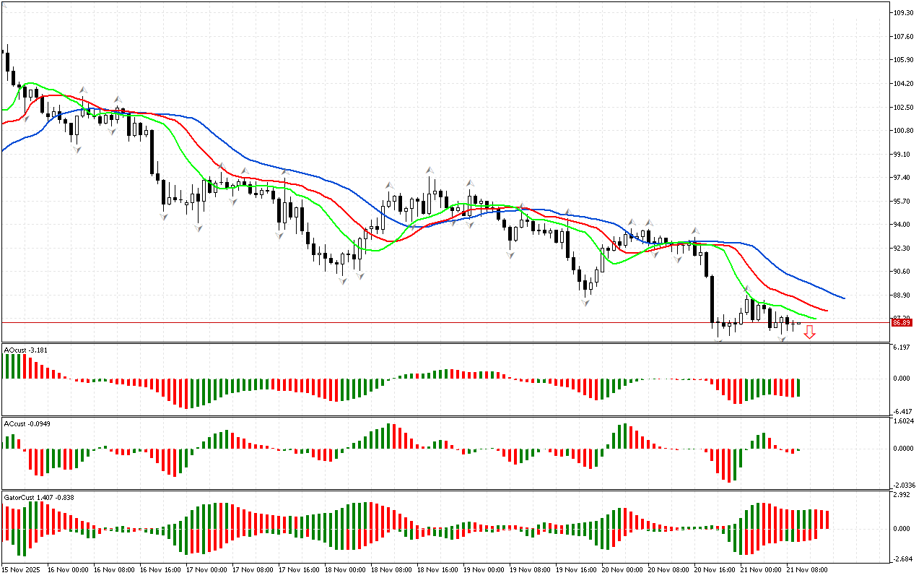
Task: Click the 109.30 price scale label
Action: tap(903, 13)
